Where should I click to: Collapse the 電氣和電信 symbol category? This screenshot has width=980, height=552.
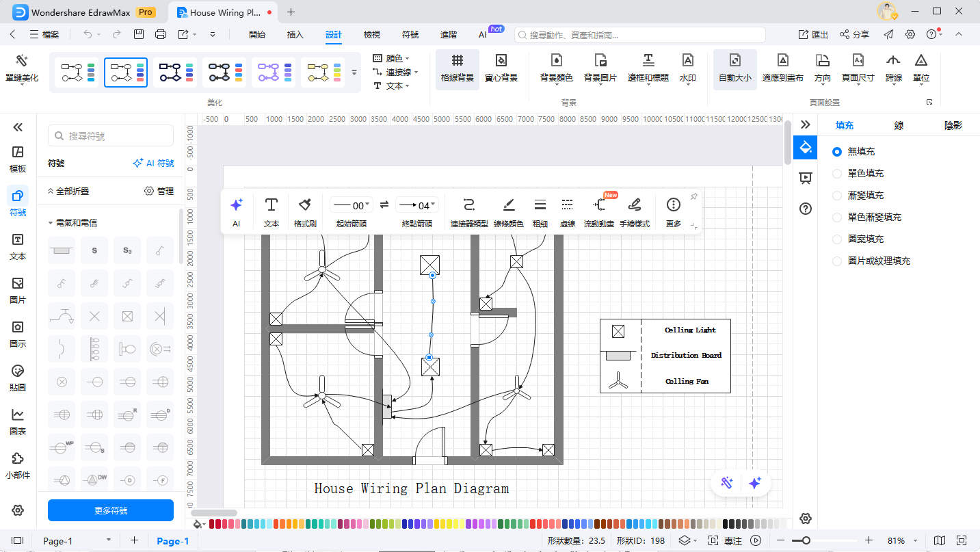click(51, 223)
